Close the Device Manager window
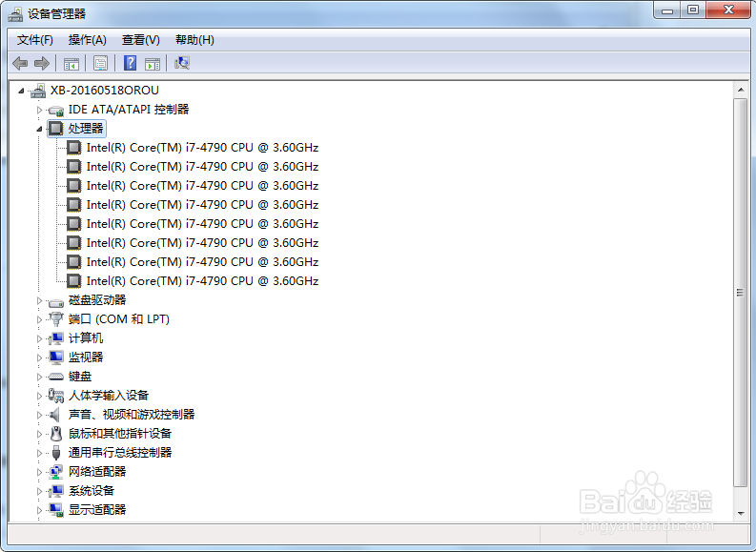 click(728, 10)
